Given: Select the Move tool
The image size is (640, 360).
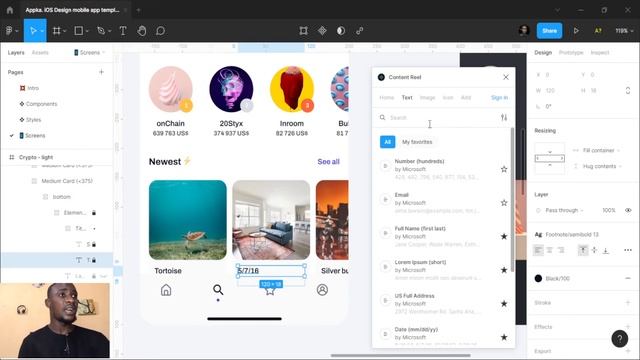Looking at the screenshot, I should click(33, 31).
